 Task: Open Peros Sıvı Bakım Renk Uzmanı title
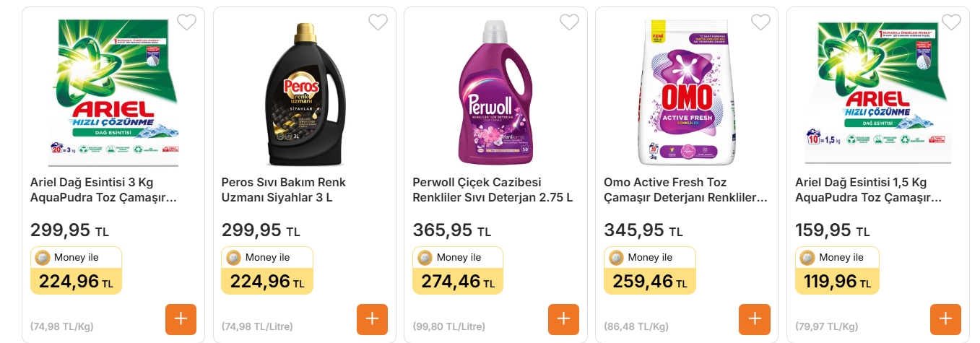coord(284,190)
